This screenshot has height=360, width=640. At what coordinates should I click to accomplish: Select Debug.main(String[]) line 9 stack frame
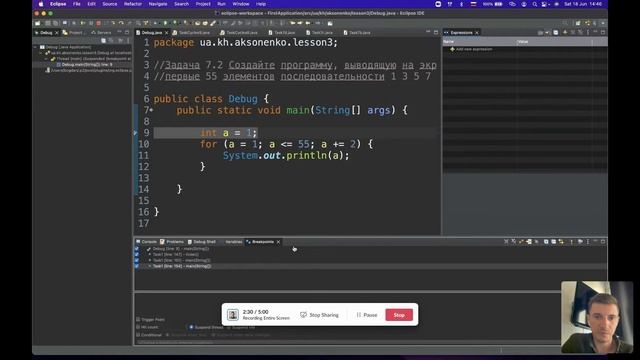[87, 64]
